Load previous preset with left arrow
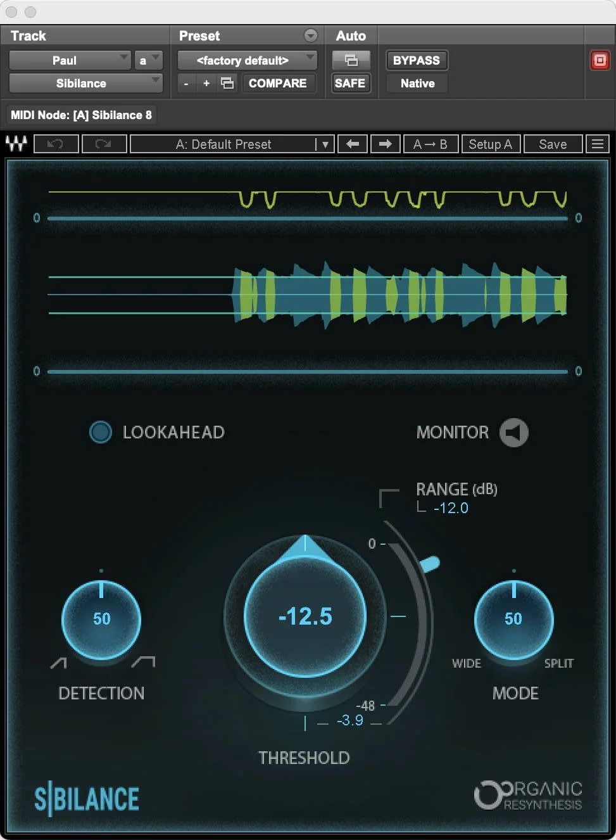This screenshot has height=840, width=616. tap(353, 144)
